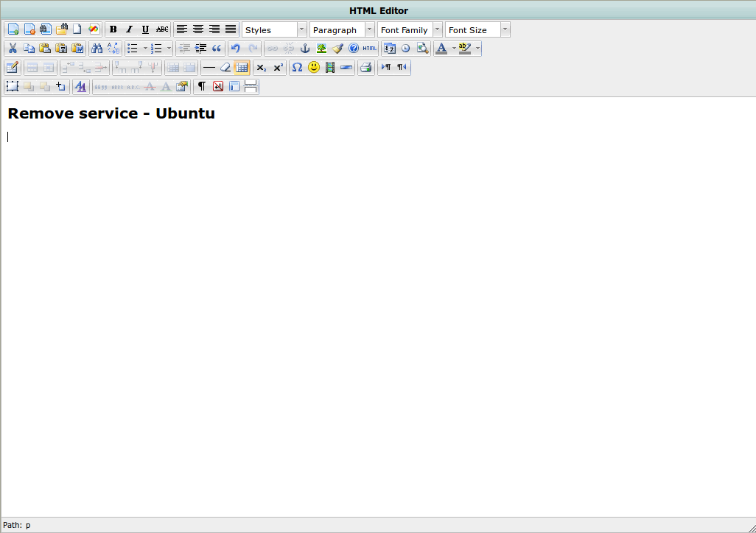Viewport: 756px width, 533px height.
Task: Toggle italic formatting
Action: [x=129, y=29]
